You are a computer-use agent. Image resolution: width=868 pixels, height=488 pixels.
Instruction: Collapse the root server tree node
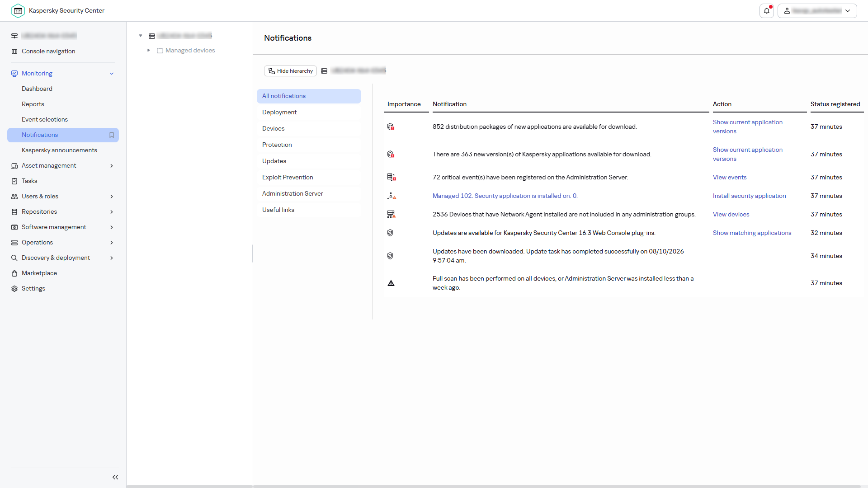pos(141,36)
